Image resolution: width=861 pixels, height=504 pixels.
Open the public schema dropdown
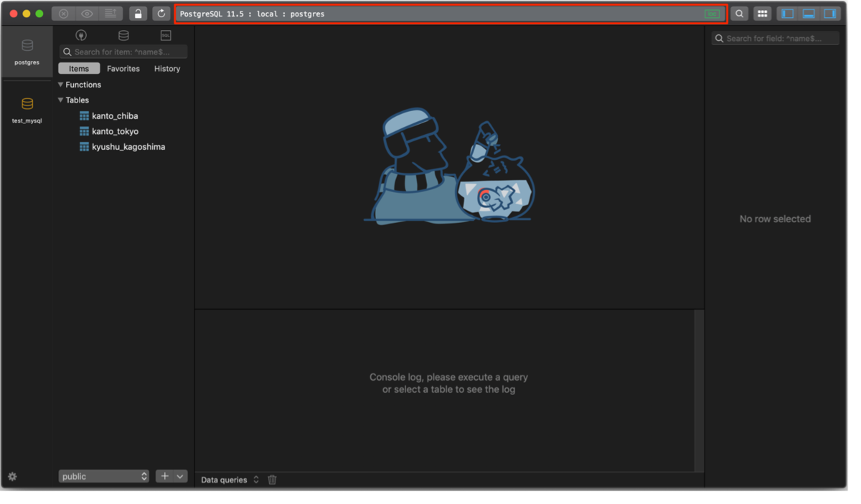[x=103, y=476]
